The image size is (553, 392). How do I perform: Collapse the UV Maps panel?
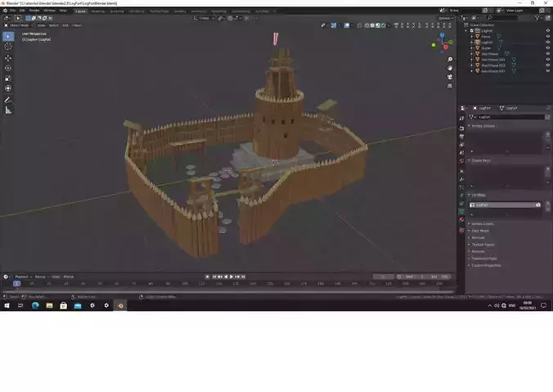[x=477, y=195]
